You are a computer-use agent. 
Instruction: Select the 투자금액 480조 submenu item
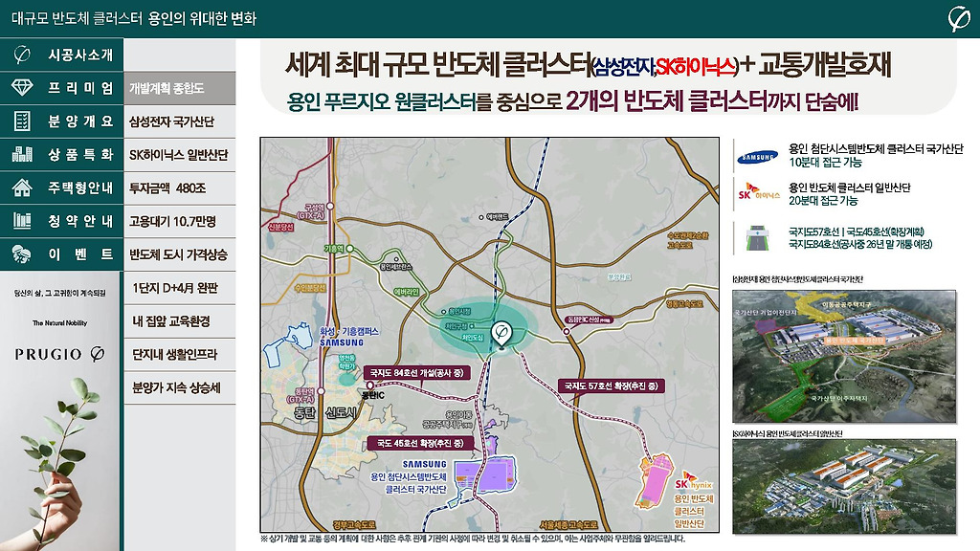(x=180, y=187)
